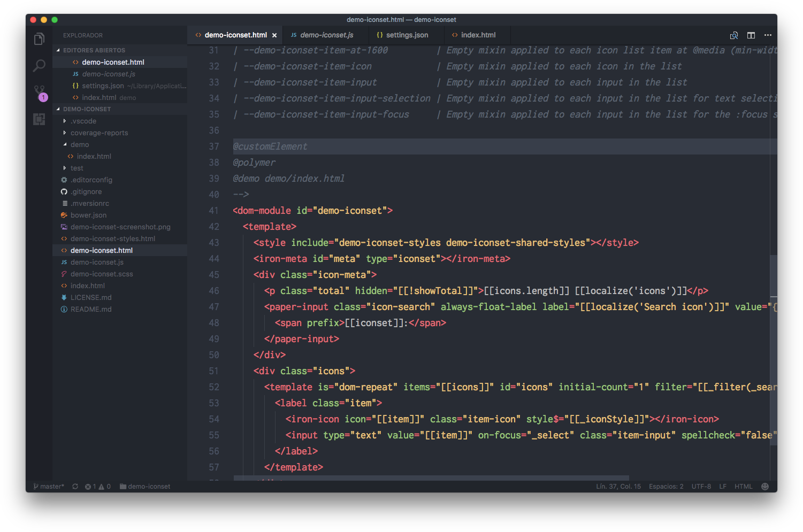
Task: Click the <dom-module tag on line 41
Action: [x=262, y=211]
